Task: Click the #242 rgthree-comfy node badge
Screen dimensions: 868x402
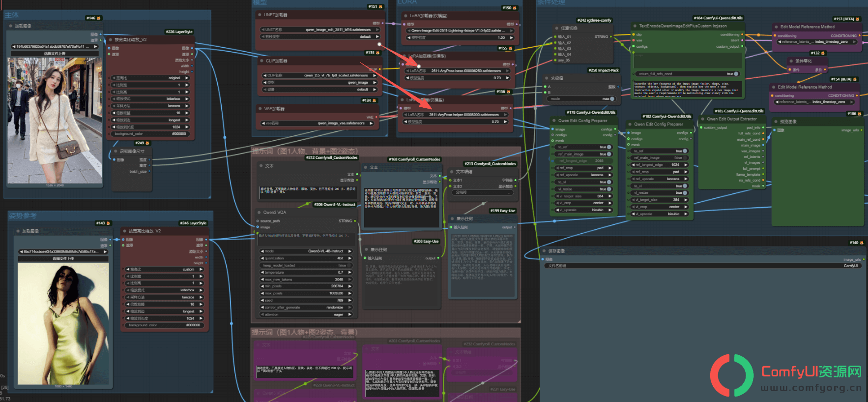Action: click(594, 20)
